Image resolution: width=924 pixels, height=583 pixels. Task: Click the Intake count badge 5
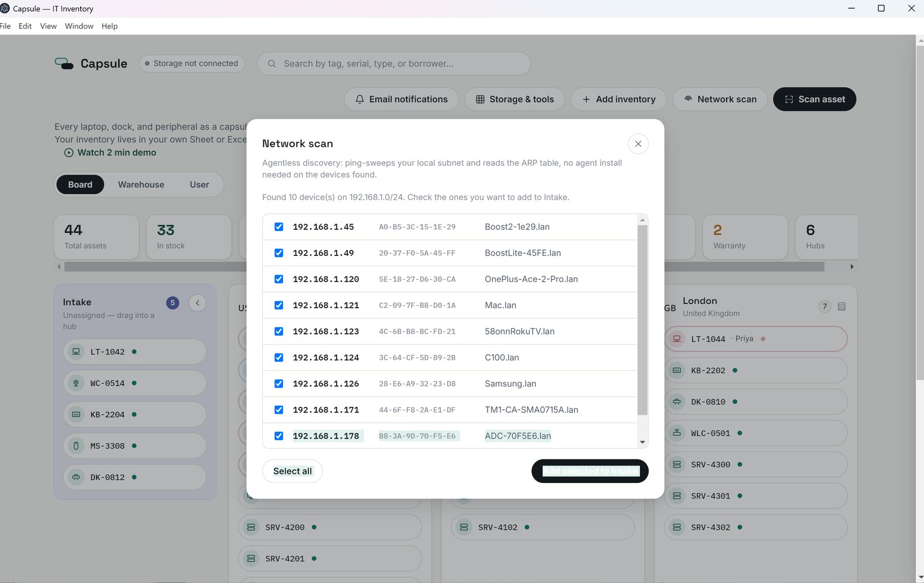pyautogui.click(x=173, y=303)
